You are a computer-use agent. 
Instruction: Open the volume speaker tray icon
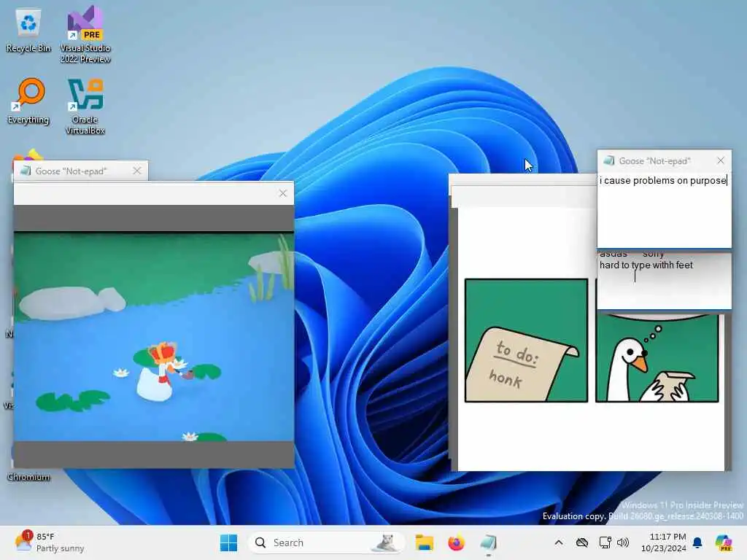(623, 542)
